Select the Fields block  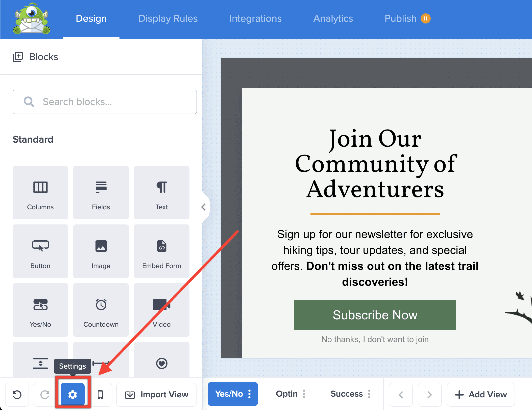[x=101, y=193]
